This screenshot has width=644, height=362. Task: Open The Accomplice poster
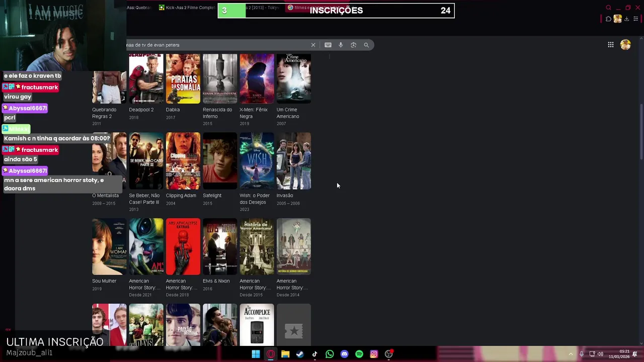[x=257, y=325]
